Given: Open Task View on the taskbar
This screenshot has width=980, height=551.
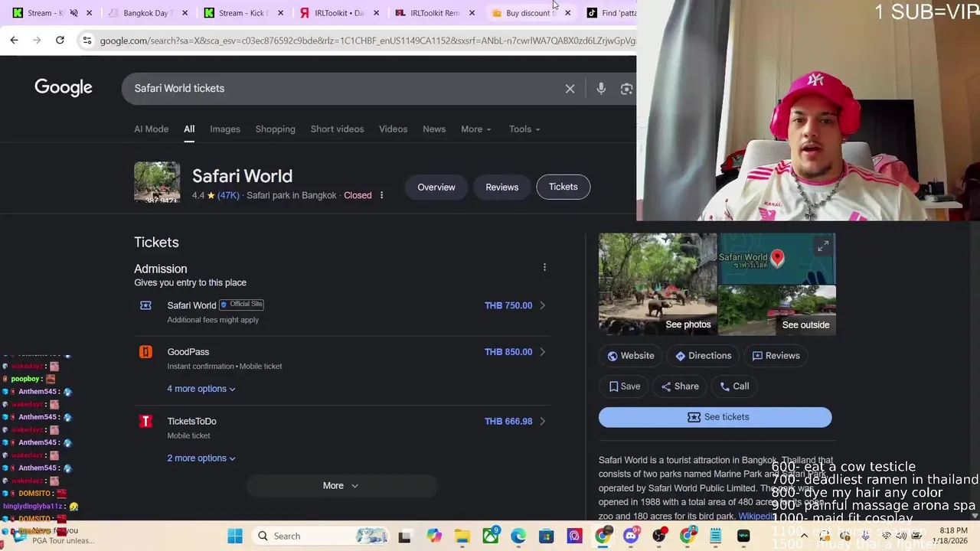Looking at the screenshot, I should pyautogui.click(x=404, y=536).
